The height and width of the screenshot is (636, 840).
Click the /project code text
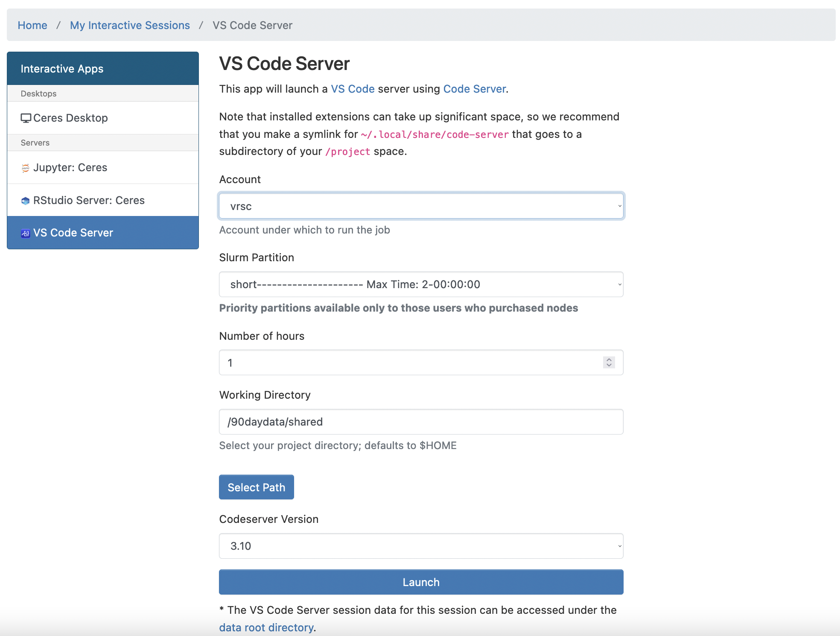click(x=348, y=152)
